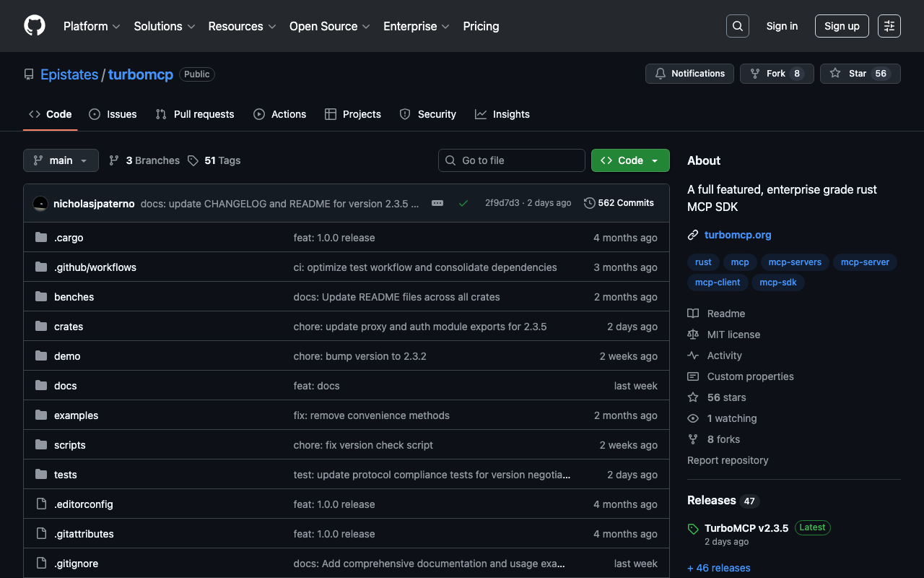Click the Go to file search field
The height and width of the screenshot is (578, 924).
(511, 160)
